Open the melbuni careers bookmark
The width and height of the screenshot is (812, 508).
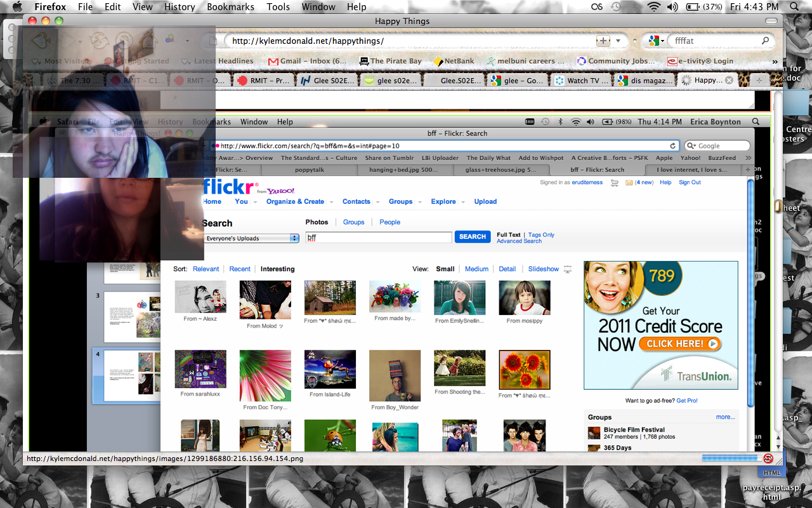tap(525, 61)
